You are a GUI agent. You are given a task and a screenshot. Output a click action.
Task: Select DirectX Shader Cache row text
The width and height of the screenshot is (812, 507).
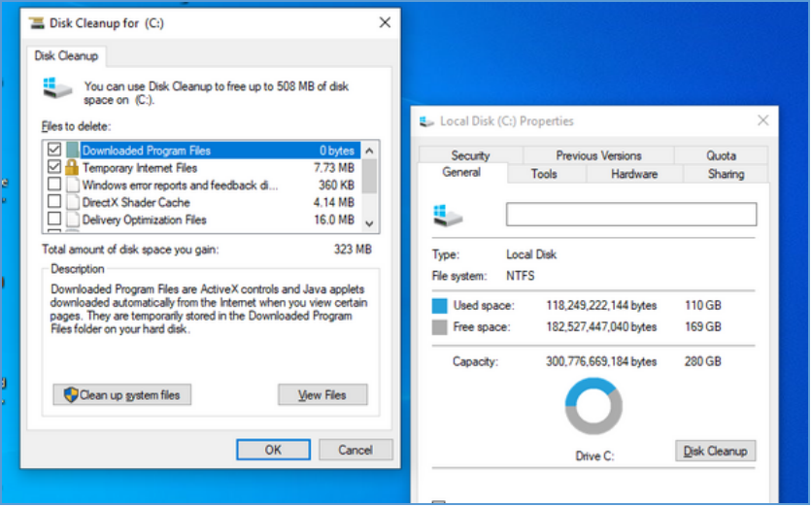pyautogui.click(x=136, y=202)
